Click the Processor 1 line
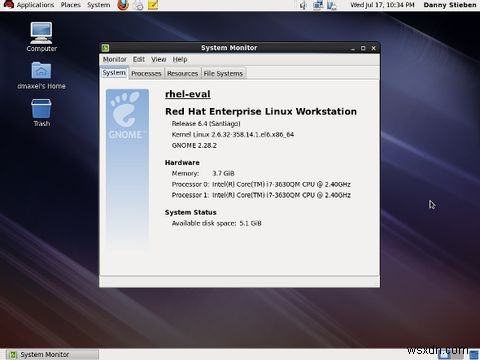This screenshot has height=360, width=480. pos(261,195)
